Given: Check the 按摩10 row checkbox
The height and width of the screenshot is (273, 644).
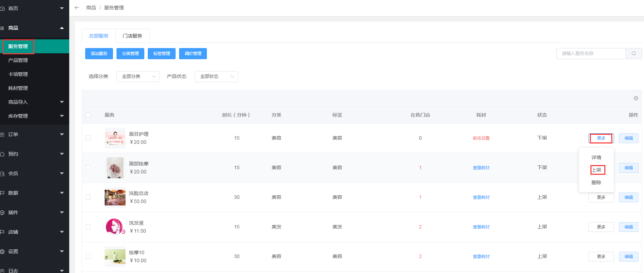Looking at the screenshot, I should click(x=88, y=256).
